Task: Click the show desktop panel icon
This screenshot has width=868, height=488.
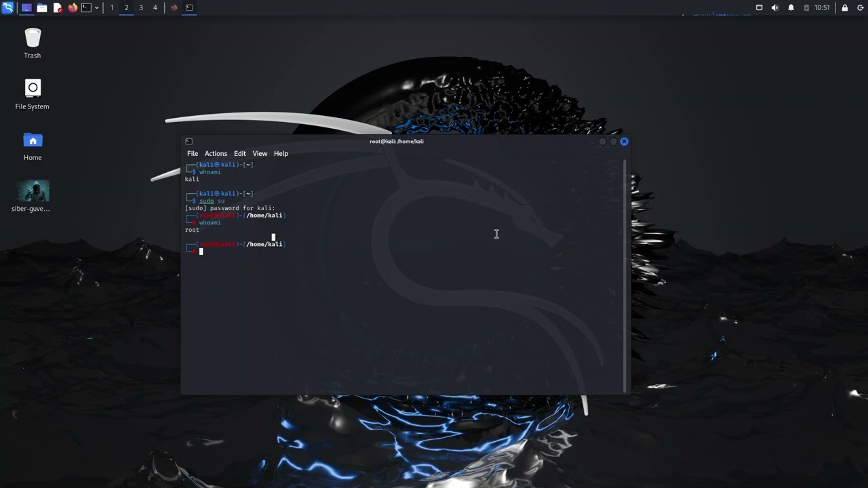Action: [26, 7]
